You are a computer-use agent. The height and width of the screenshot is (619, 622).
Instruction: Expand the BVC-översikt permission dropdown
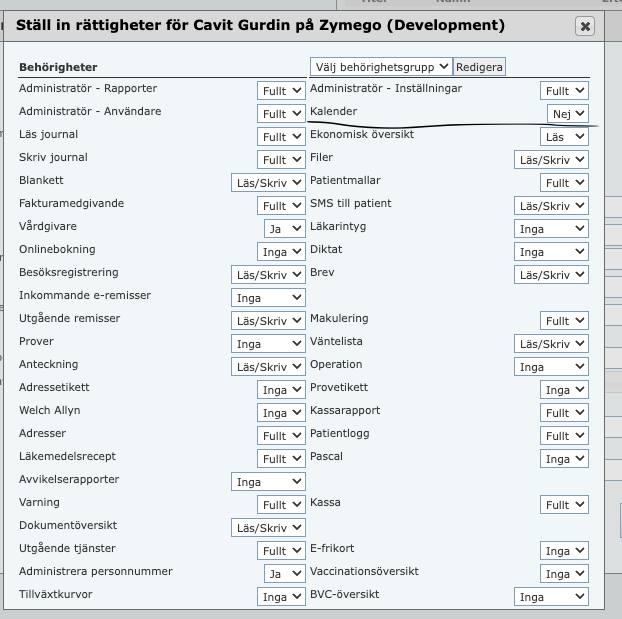pyautogui.click(x=551, y=597)
